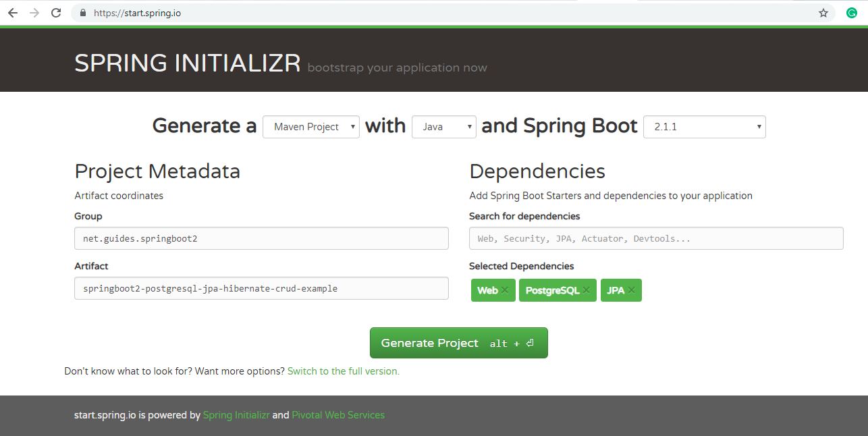Open the Spring Boot 2.1.1 version dropdown
Screen dimensions: 868x436
pos(705,127)
